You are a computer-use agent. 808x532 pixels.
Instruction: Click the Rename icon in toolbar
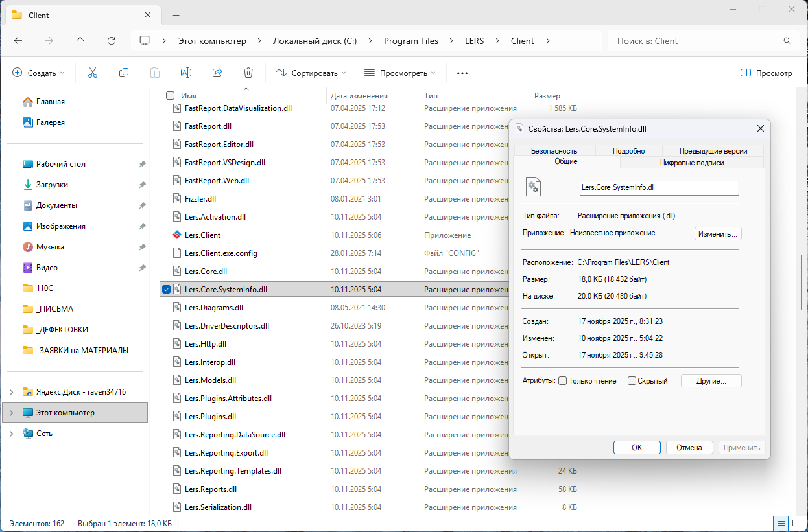pyautogui.click(x=186, y=73)
